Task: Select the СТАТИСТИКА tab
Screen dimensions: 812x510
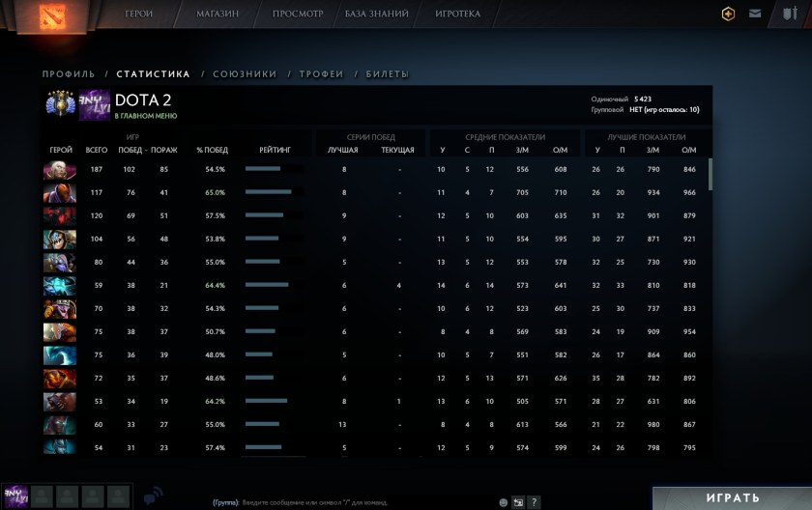Action: [154, 74]
